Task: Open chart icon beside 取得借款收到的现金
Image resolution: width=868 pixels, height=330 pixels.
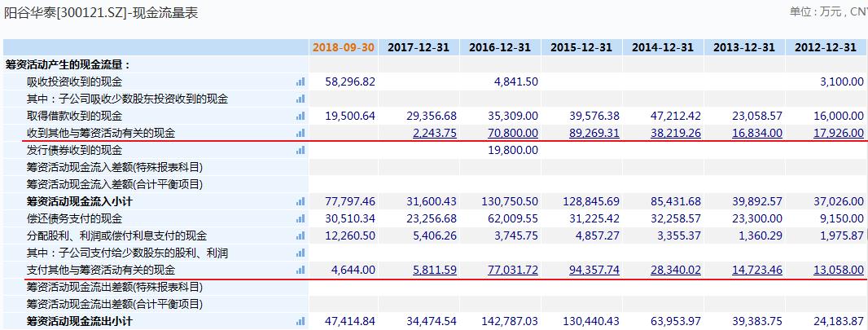Action: coord(300,116)
